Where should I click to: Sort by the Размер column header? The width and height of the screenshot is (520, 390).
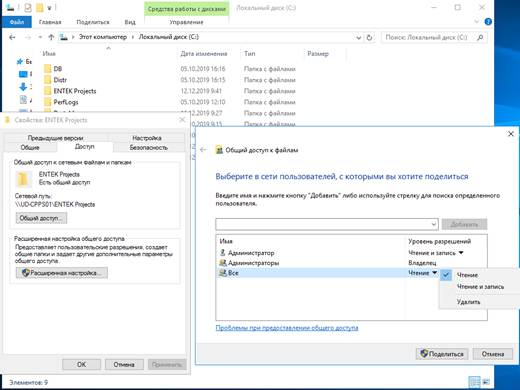[x=318, y=53]
